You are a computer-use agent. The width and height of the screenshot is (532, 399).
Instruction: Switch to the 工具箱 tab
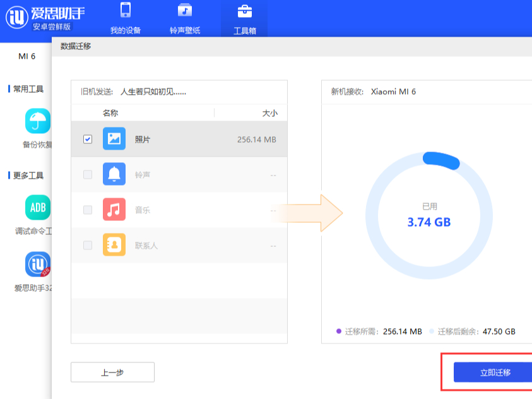click(245, 19)
